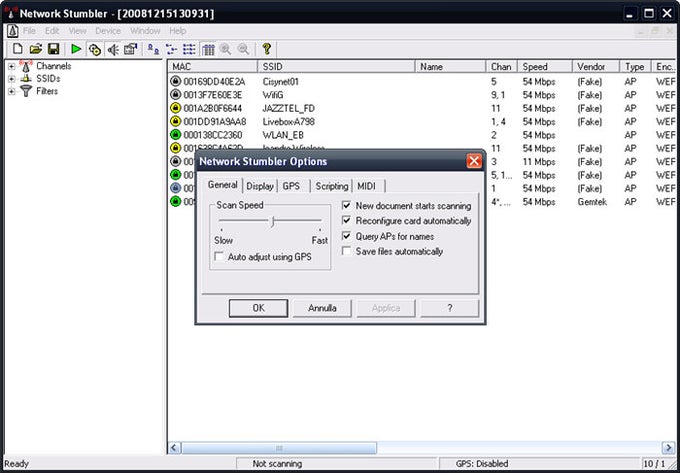The image size is (680, 473).
Task: Cancel with the Annulla button
Action: click(322, 308)
